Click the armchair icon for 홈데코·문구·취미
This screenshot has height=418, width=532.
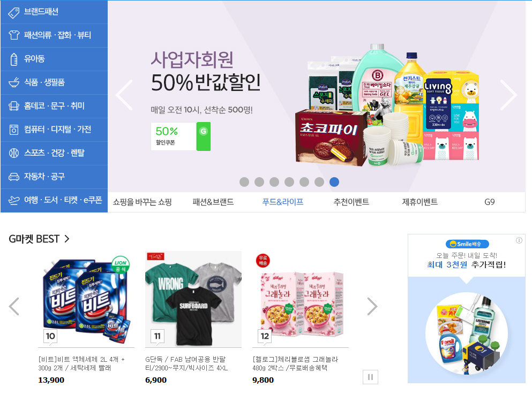coord(14,106)
